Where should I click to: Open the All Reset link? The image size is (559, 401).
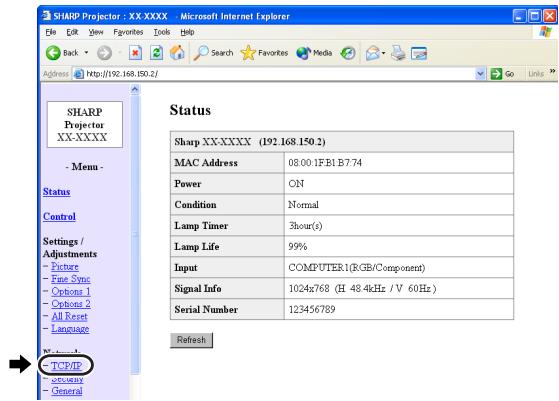[x=70, y=316]
